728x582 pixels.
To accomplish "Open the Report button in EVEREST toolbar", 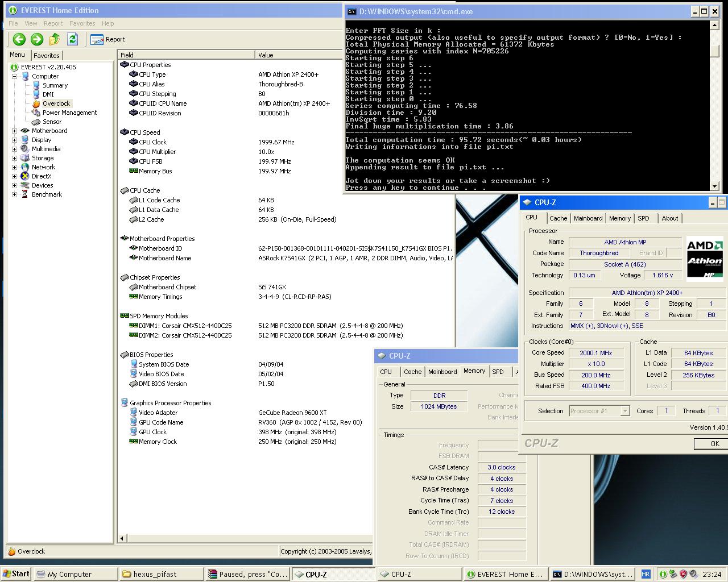I will click(x=107, y=39).
